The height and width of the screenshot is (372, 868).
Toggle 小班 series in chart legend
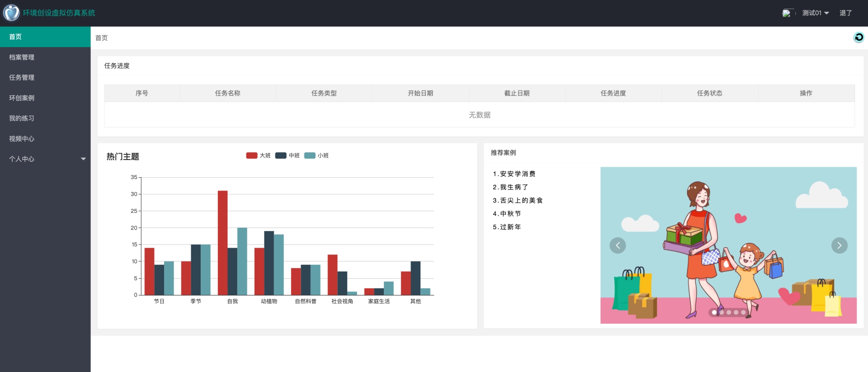tap(316, 155)
